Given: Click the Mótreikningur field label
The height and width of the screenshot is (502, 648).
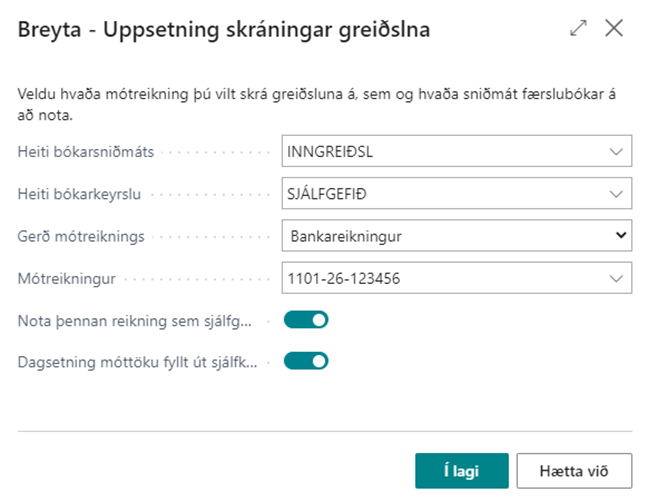Looking at the screenshot, I should pyautogui.click(x=67, y=278).
